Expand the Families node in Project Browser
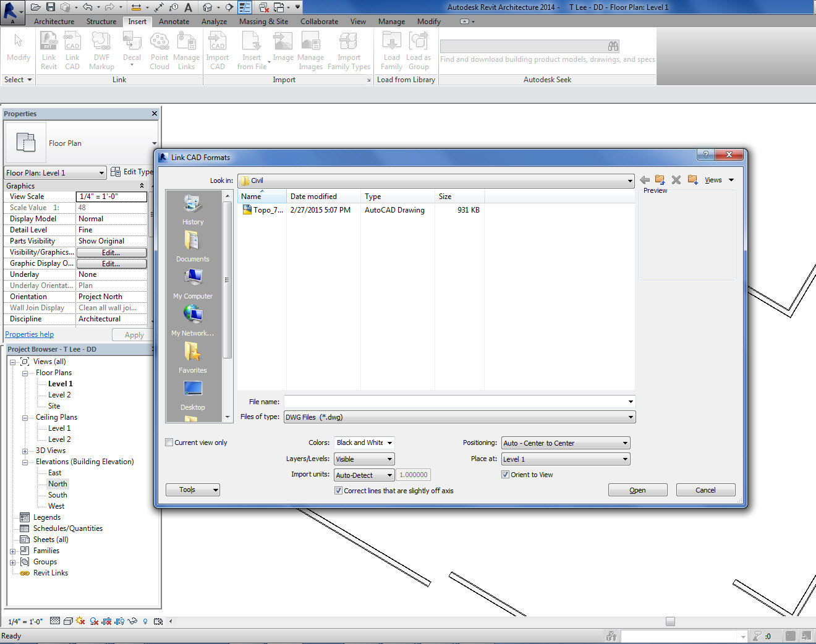Viewport: 816px width, 644px height. tap(13, 551)
